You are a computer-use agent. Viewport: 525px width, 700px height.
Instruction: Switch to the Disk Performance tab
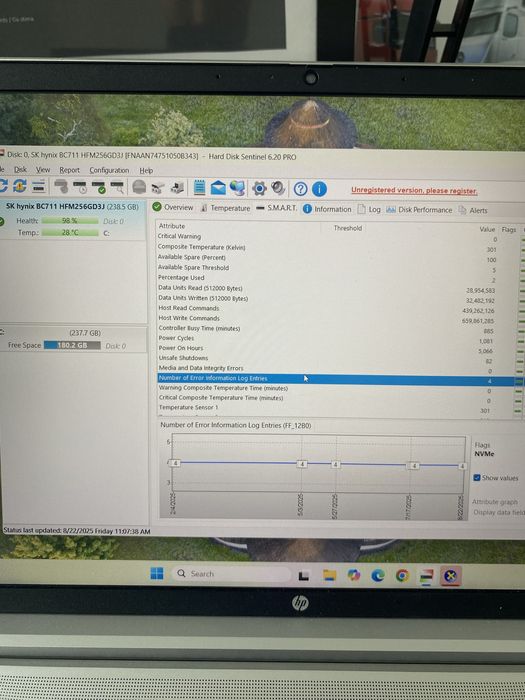pyautogui.click(x=419, y=210)
